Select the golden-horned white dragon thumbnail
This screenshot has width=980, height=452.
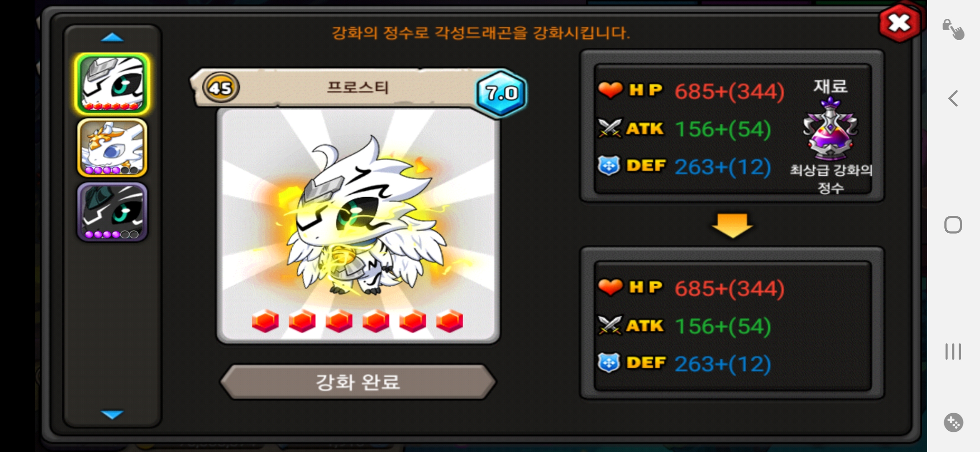(x=112, y=148)
